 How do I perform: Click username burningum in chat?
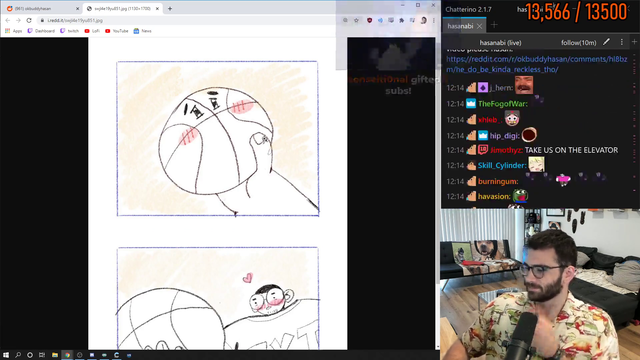click(x=498, y=181)
